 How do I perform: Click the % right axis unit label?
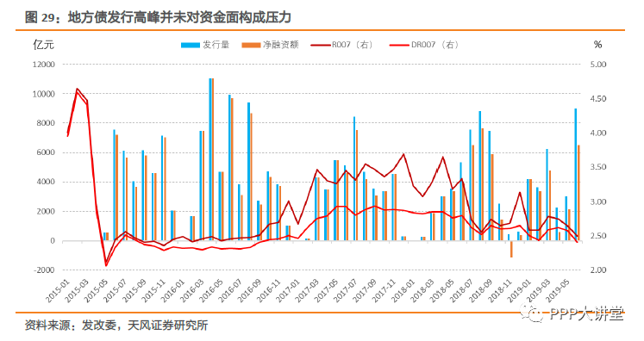point(597,44)
